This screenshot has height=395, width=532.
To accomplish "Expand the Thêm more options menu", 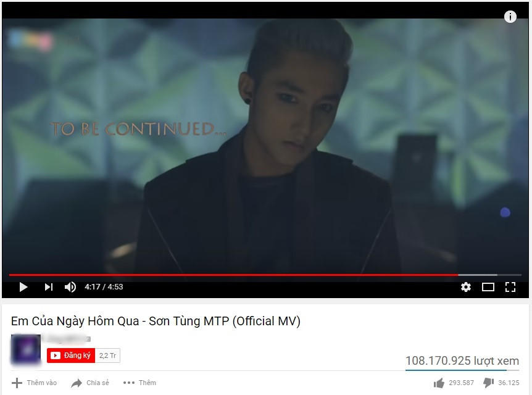I will [139, 383].
